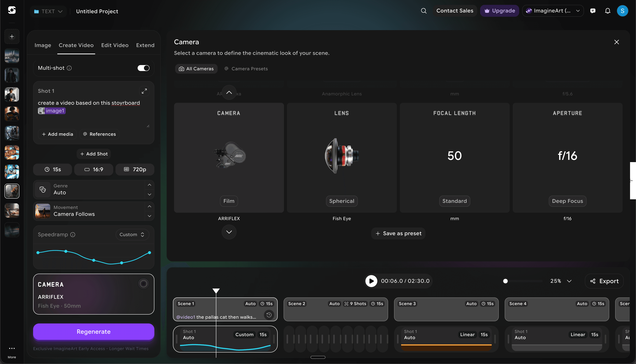Click the Untitled Project title
Screen dimensions: 636x364
tap(97, 12)
